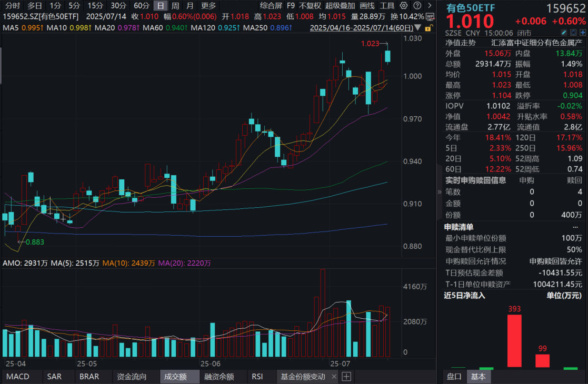The image size is (588, 384).
Task: Open the 工具 (Tools) settings gear icon
Action: [403, 6]
